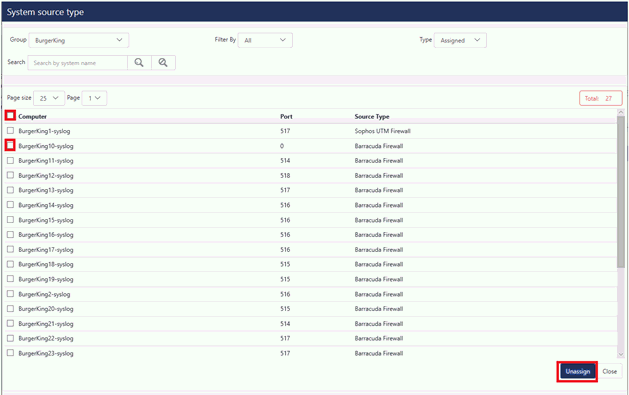Image resolution: width=629 pixels, height=395 pixels.
Task: Check the BurgerKing13-syslog checkbox
Action: tap(10, 190)
